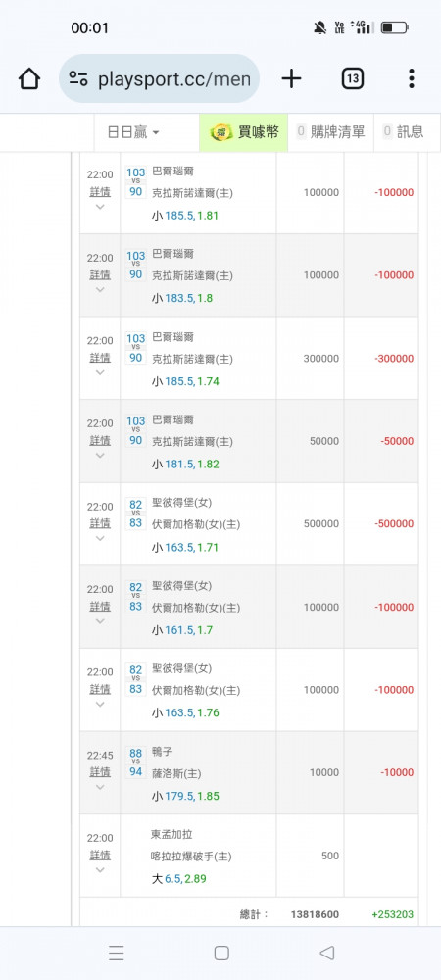The height and width of the screenshot is (980, 441).
Task: Tap the Android home square icon
Action: click(221, 953)
